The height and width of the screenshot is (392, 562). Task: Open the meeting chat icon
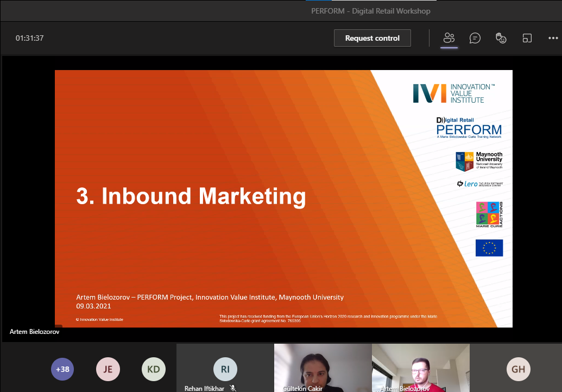point(475,38)
